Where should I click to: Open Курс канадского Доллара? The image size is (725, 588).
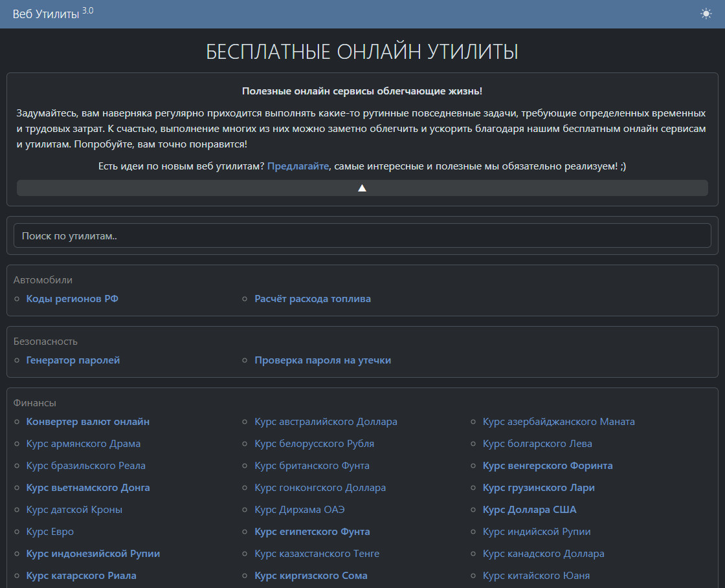(x=543, y=553)
